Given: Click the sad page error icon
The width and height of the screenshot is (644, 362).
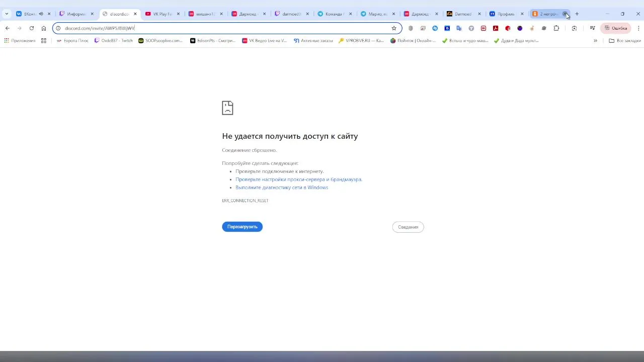Looking at the screenshot, I should (227, 108).
